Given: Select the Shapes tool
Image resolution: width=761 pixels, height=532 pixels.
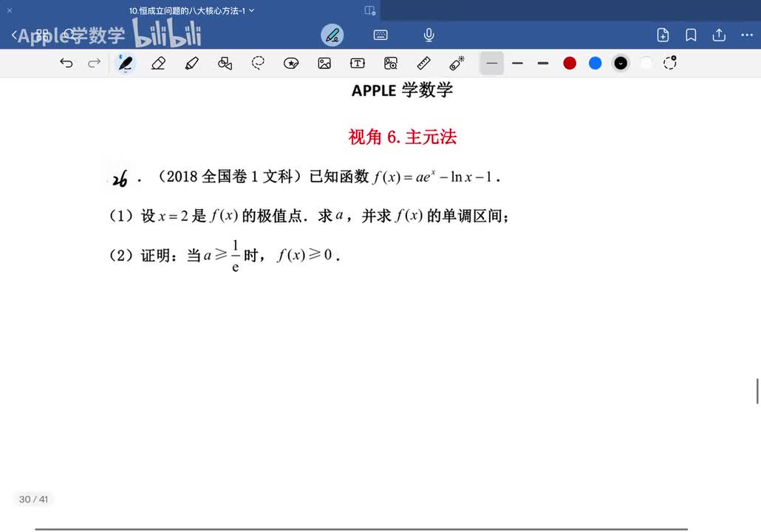Looking at the screenshot, I should tap(225, 63).
